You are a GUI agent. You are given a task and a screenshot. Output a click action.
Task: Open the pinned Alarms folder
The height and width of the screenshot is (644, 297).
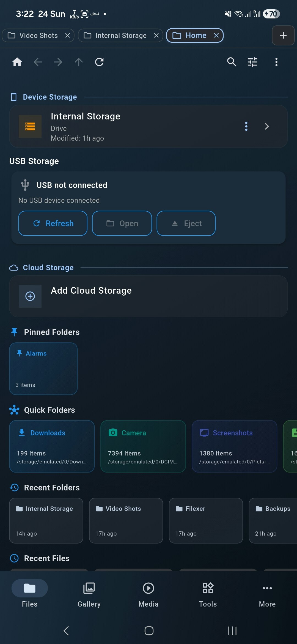coord(43,369)
